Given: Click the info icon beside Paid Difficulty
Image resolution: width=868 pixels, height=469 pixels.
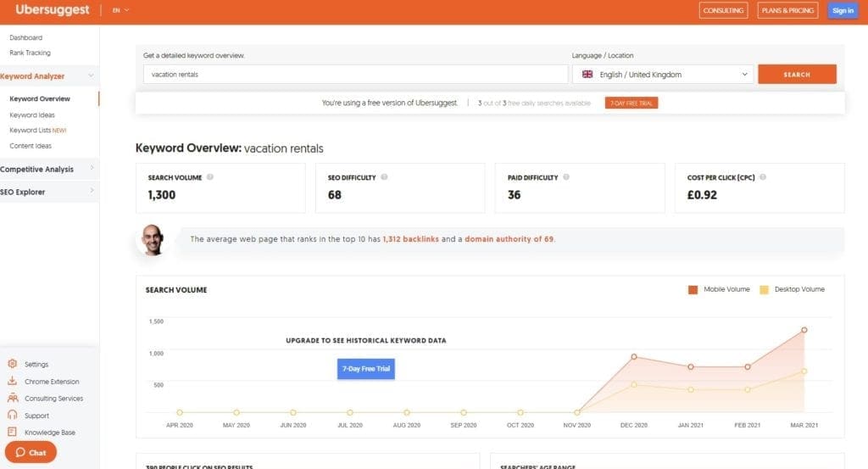Looking at the screenshot, I should pos(566,177).
